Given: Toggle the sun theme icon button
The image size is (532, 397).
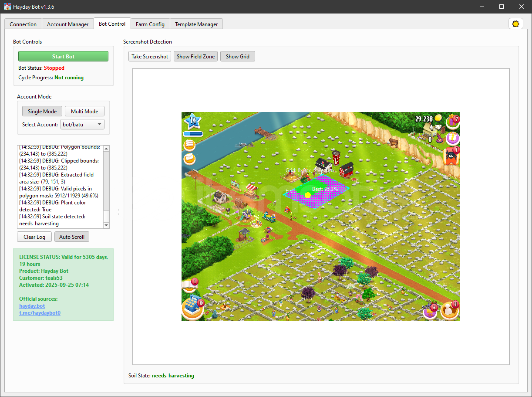Looking at the screenshot, I should click(x=516, y=24).
